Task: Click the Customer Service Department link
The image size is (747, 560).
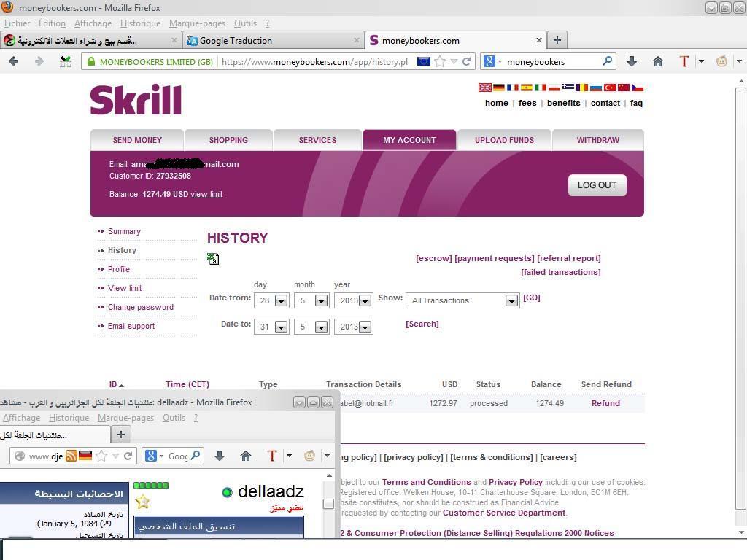Action: click(504, 513)
